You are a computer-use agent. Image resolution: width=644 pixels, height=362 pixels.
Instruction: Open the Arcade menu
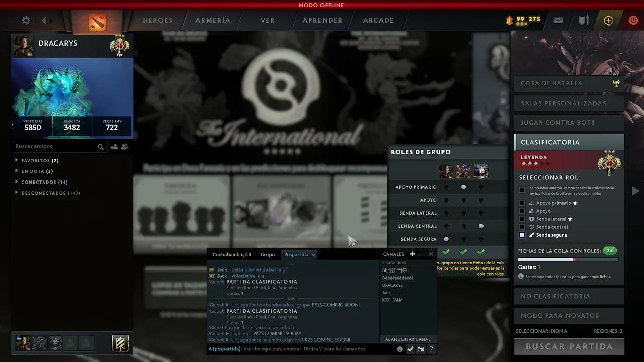(378, 21)
